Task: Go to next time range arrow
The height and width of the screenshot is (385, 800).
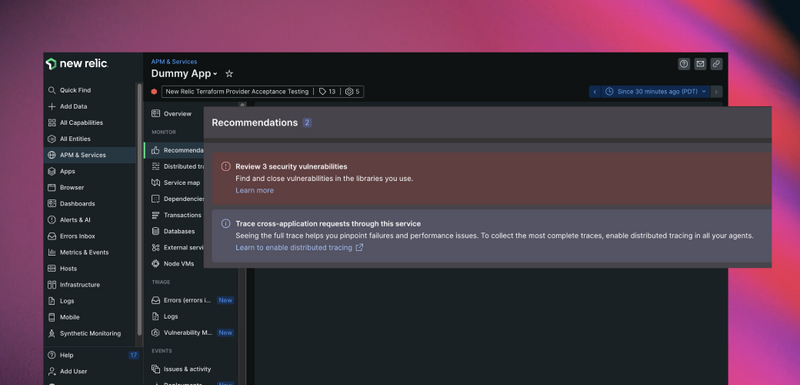Action: [716, 92]
